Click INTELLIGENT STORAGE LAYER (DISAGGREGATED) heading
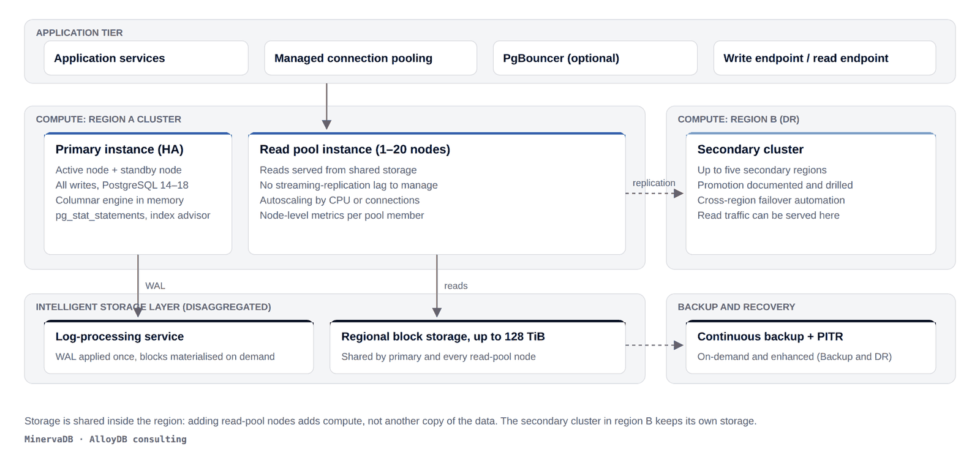 pos(153,307)
